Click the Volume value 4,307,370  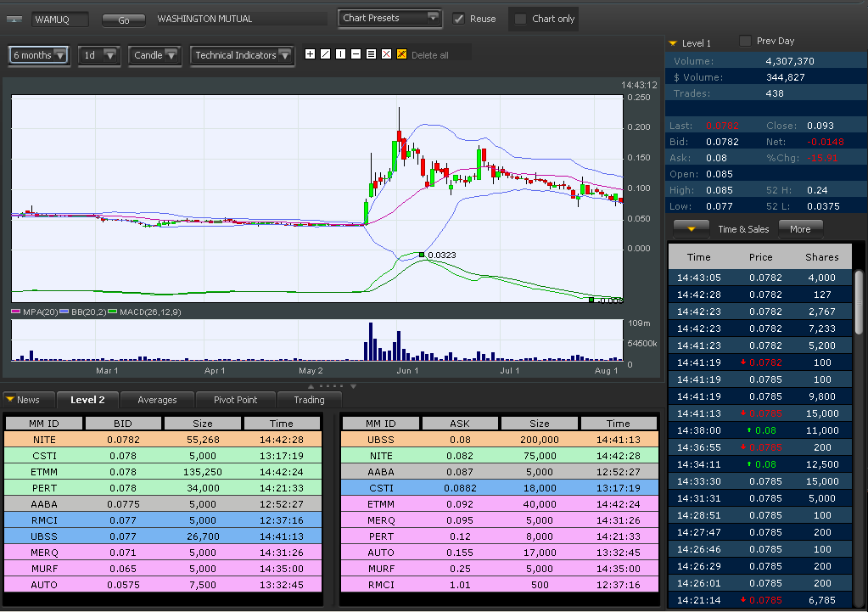[x=790, y=61]
